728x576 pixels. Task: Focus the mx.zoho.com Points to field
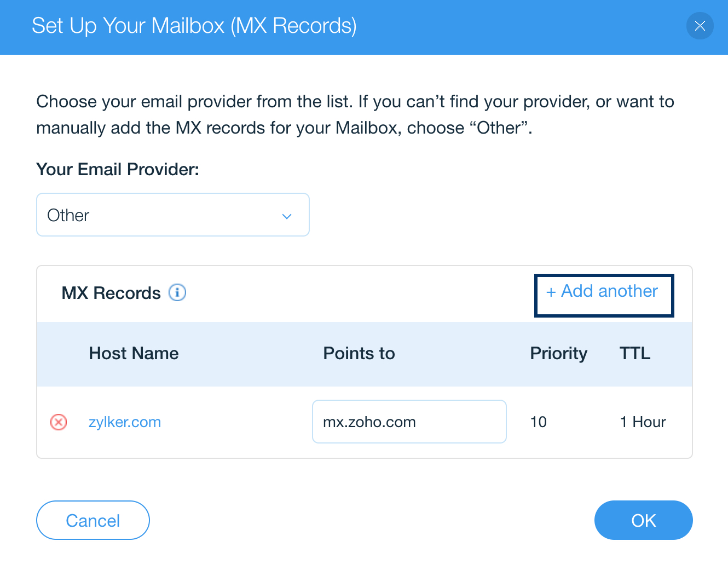pos(409,422)
